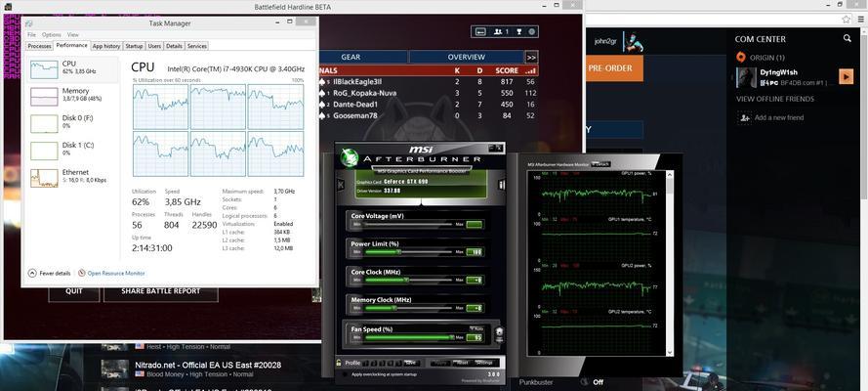Switch to the Services tab in Task Manager
Screen dimensions: 868x391
pos(196,46)
